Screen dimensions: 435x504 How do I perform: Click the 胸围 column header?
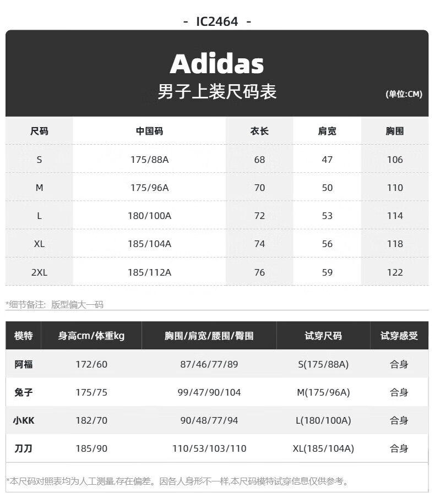pos(395,131)
